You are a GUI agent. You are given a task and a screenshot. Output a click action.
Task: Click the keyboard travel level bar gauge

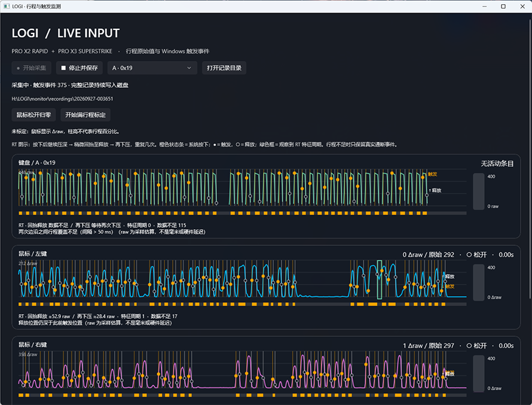click(x=478, y=191)
